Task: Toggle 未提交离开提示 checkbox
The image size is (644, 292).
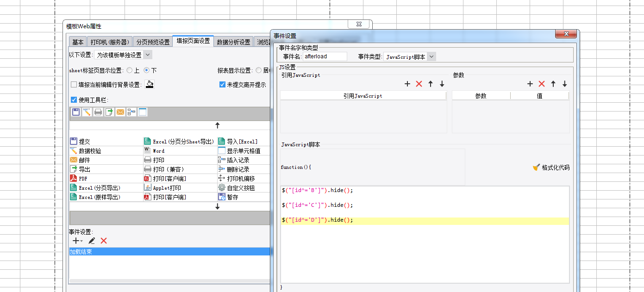Action: (x=222, y=85)
